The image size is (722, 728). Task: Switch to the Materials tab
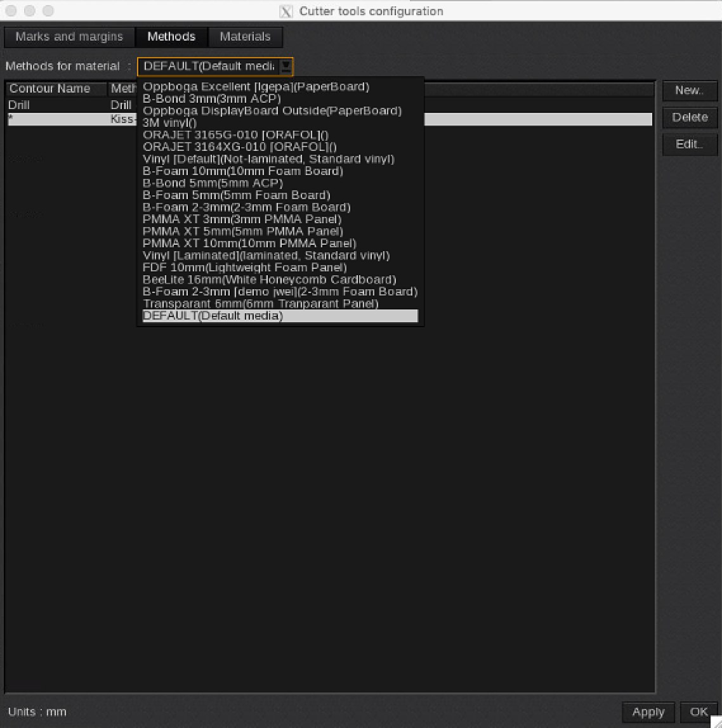pos(245,37)
